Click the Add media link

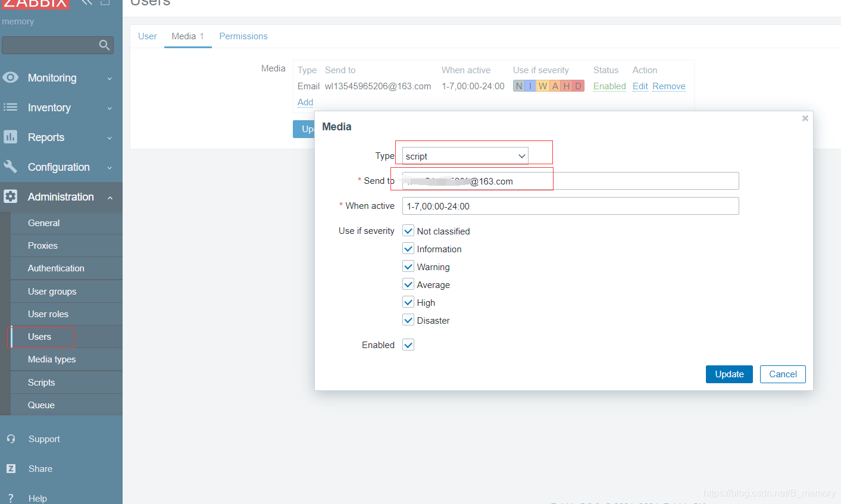305,102
